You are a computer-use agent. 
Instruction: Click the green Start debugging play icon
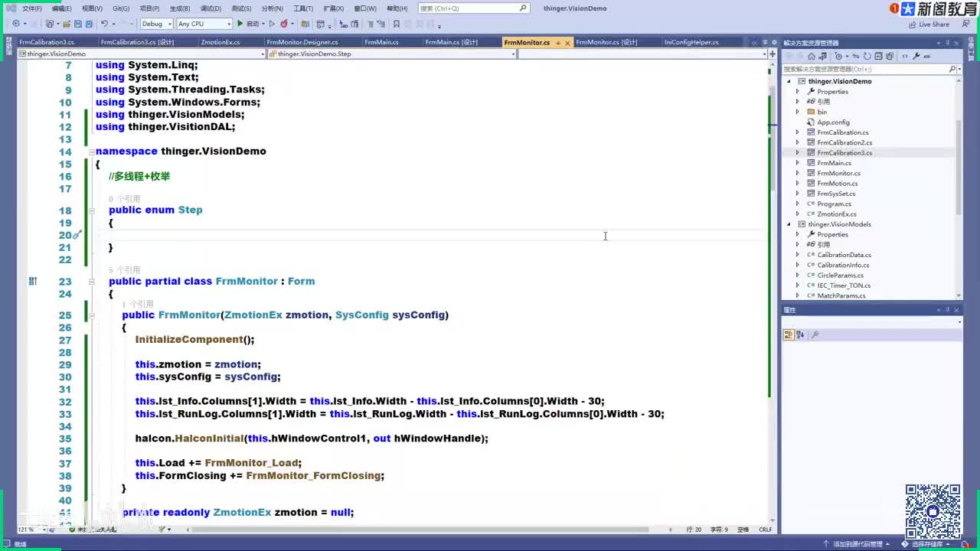(x=240, y=24)
